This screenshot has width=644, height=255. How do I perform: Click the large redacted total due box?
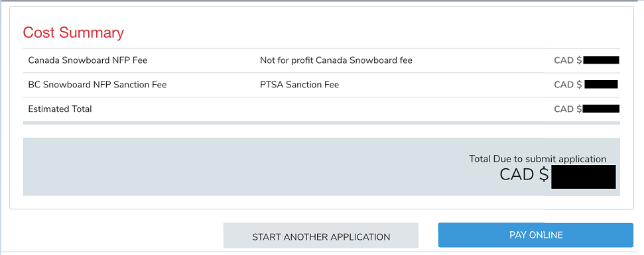583,177
